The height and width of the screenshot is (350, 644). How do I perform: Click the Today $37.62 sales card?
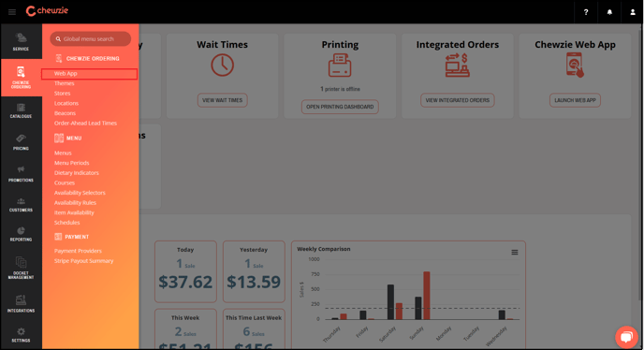185,271
